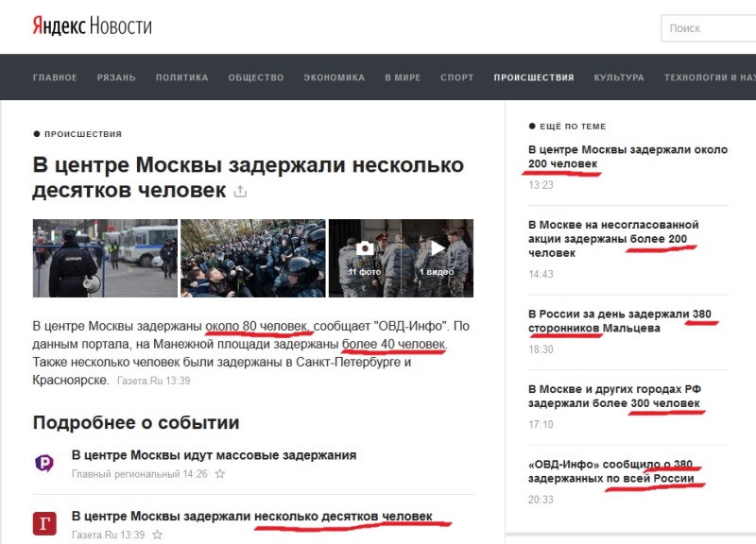
Task: Click the Газета.Ru red source logo
Action: point(44,523)
